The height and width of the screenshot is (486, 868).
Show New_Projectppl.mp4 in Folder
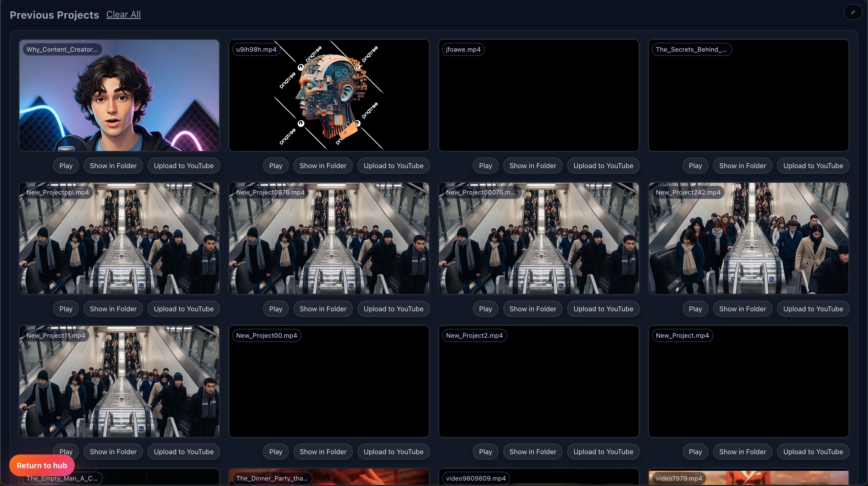113,308
